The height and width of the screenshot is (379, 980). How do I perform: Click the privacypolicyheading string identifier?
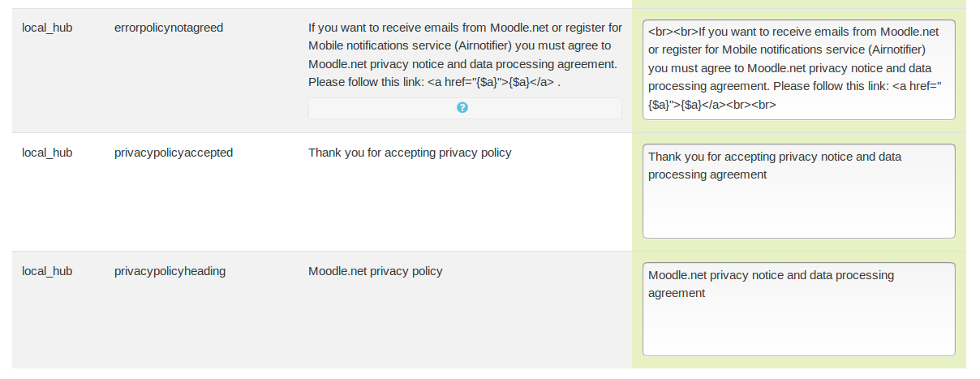(x=170, y=271)
